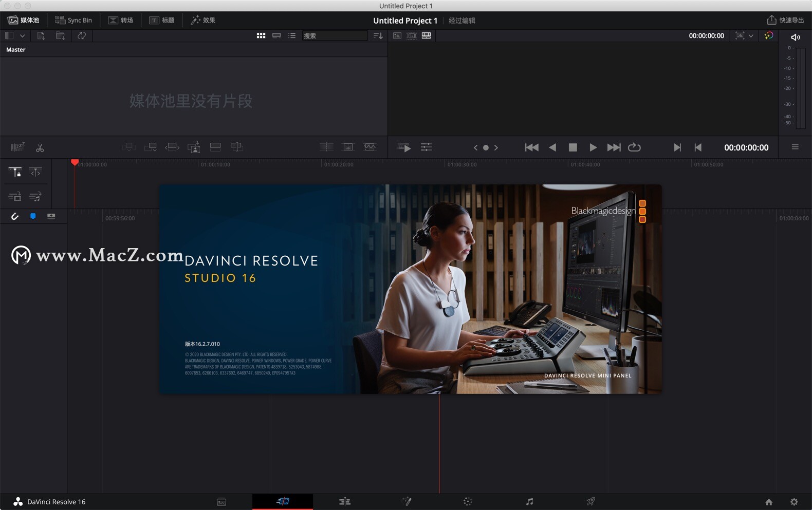Screen dimensions: 812x510
Task: Jump to the first frame
Action: [x=532, y=147]
